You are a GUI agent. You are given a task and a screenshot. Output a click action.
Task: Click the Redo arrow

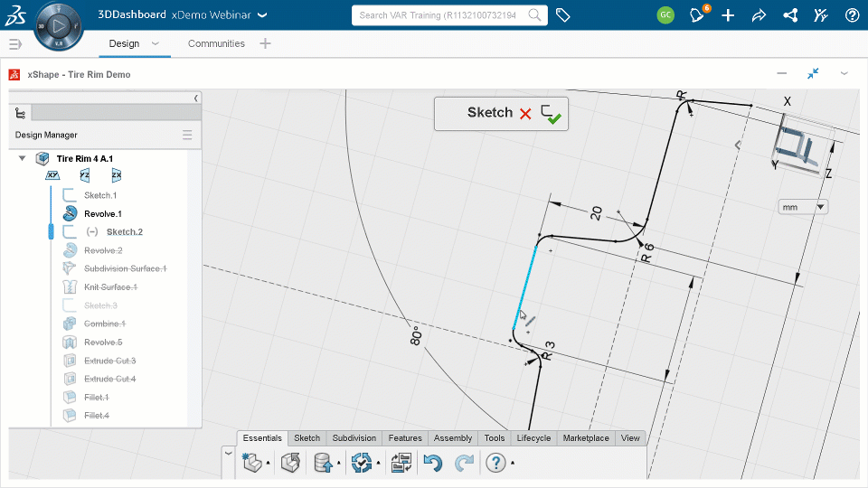click(464, 463)
